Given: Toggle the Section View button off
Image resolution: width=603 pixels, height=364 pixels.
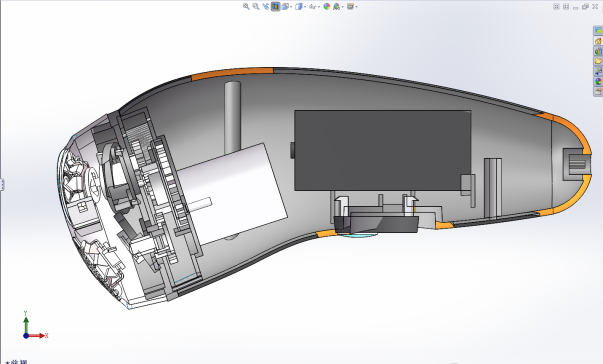Looking at the screenshot, I should 275,7.
